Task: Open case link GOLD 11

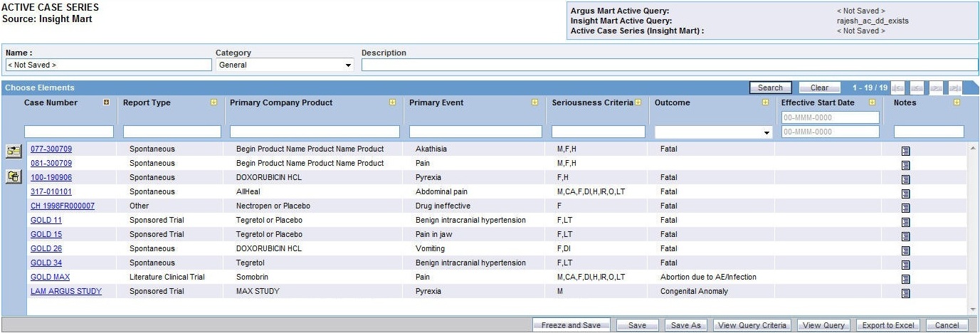Action: point(46,221)
